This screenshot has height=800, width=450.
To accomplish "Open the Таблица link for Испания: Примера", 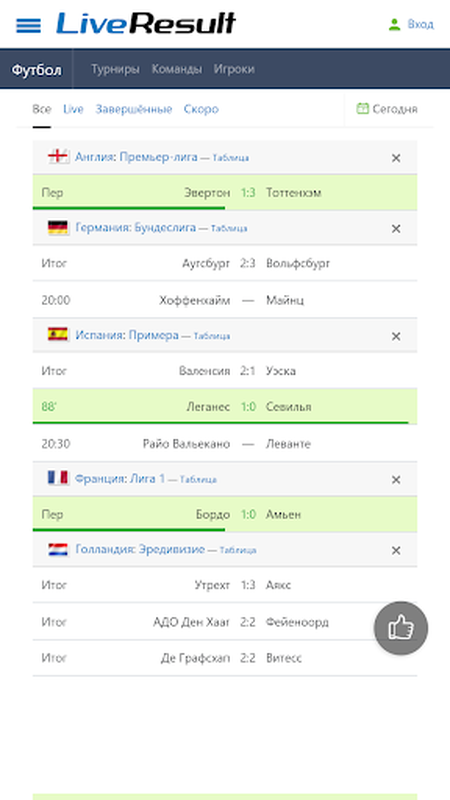I will point(212,336).
